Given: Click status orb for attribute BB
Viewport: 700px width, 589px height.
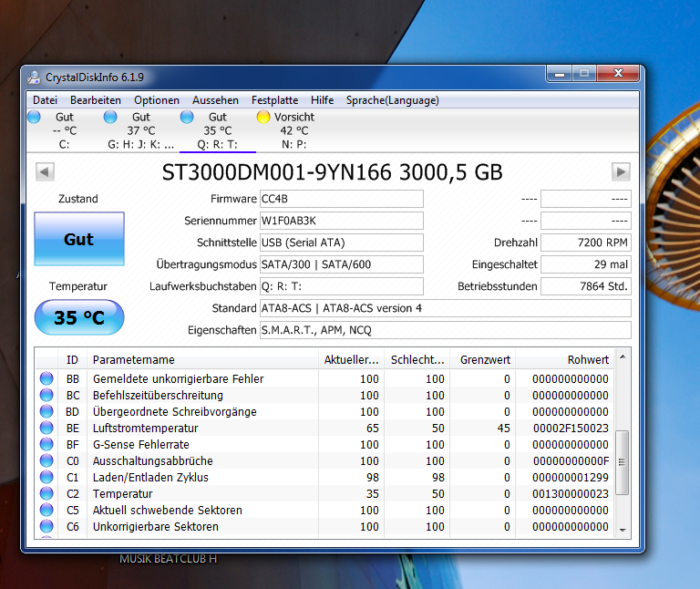Looking at the screenshot, I should [x=46, y=378].
